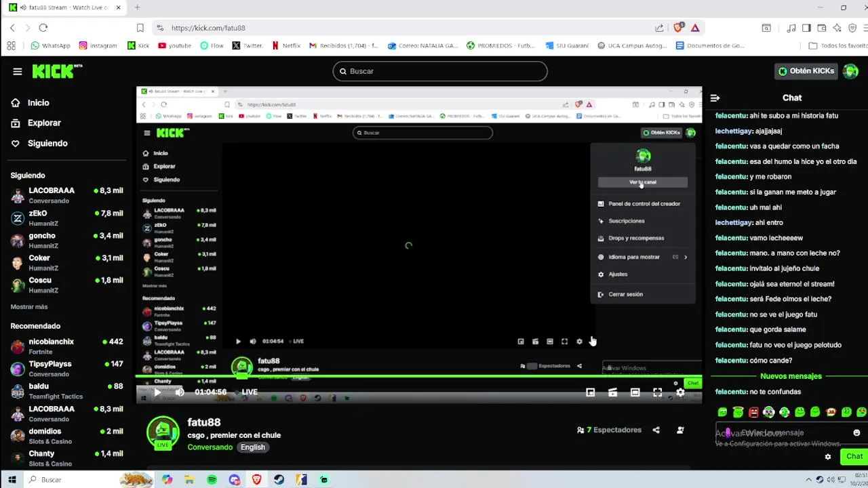Open the emoji picker in the chat input
868x488 pixels.
click(x=856, y=432)
